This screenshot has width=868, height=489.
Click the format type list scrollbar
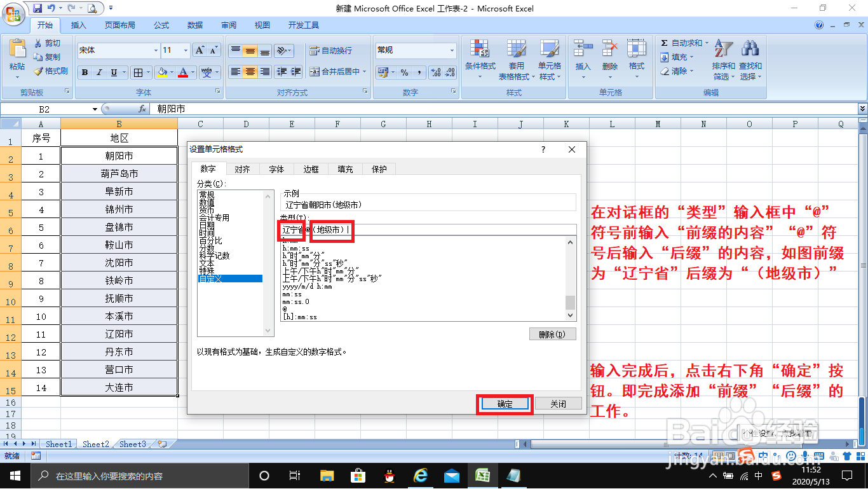coord(570,279)
